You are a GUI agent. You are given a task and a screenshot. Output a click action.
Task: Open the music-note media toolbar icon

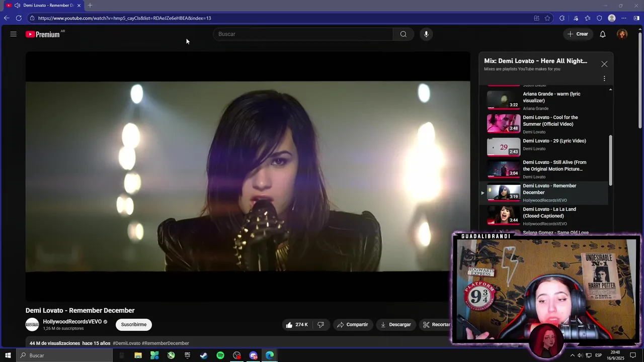click(576, 18)
